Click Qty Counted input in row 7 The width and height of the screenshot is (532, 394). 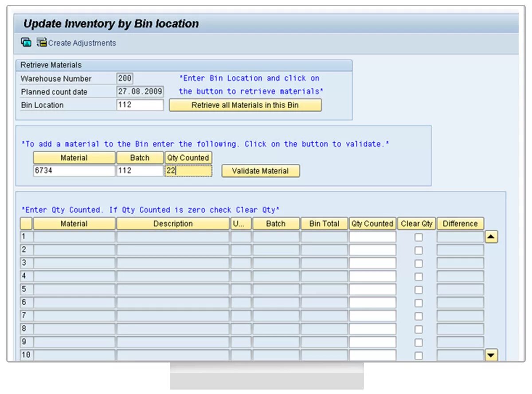pyautogui.click(x=372, y=316)
